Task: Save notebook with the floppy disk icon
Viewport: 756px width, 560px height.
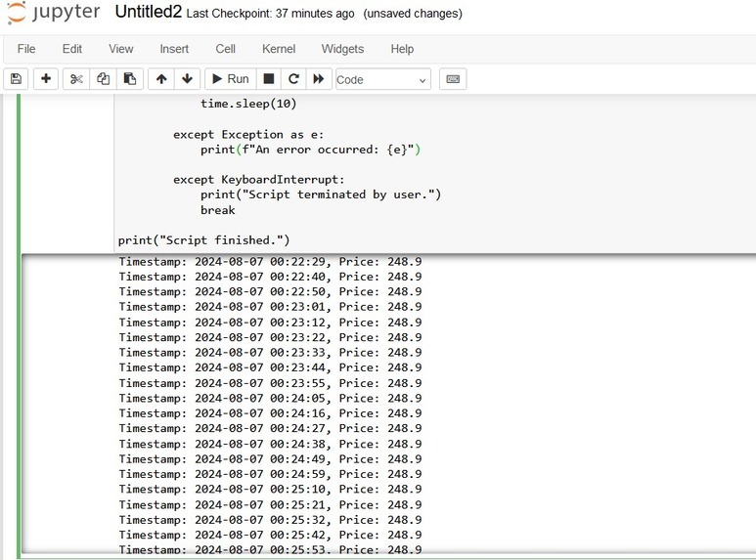Action: point(16,79)
